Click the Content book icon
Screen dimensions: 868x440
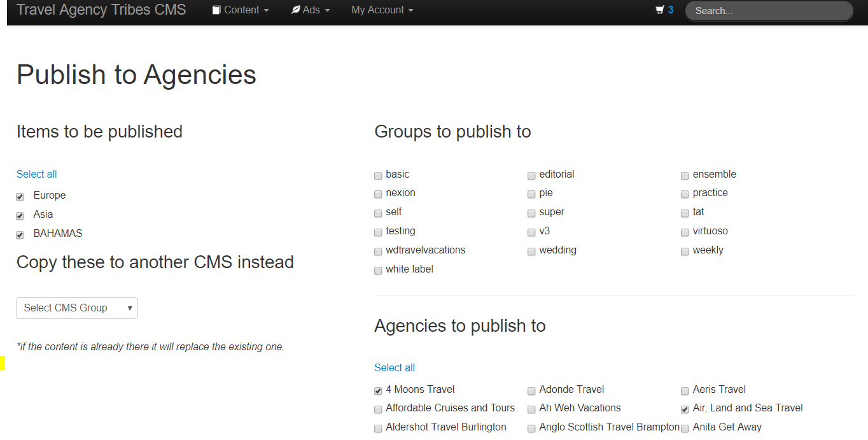tap(216, 10)
